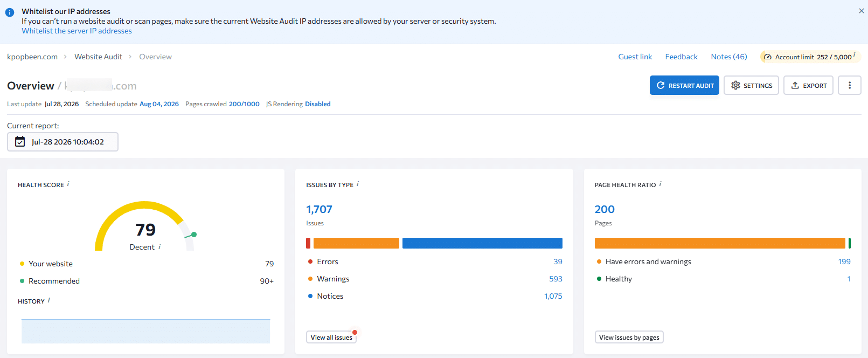This screenshot has width=868, height=358.
Task: Click the Scheduled update date Aug 04, 2026
Action: click(x=159, y=104)
